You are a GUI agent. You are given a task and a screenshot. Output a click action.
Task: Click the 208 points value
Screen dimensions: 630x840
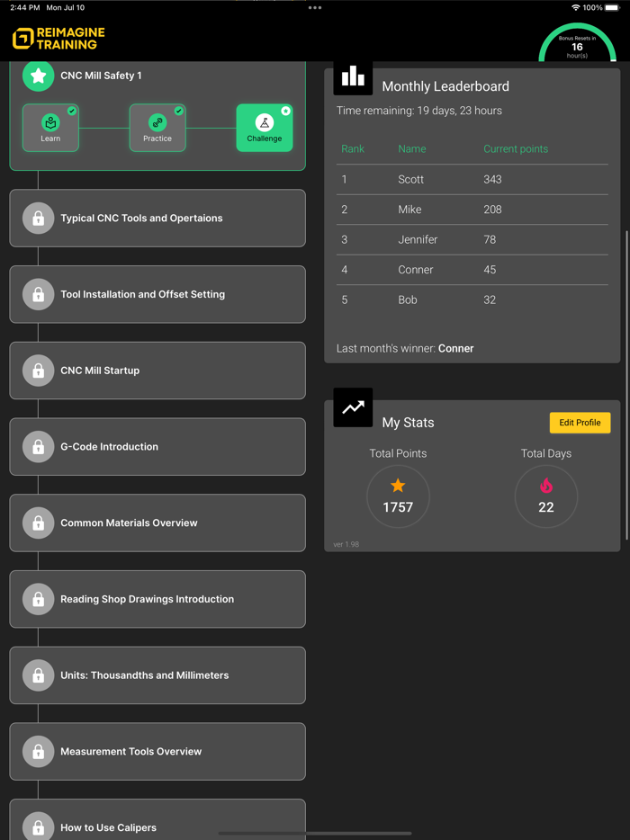(492, 210)
